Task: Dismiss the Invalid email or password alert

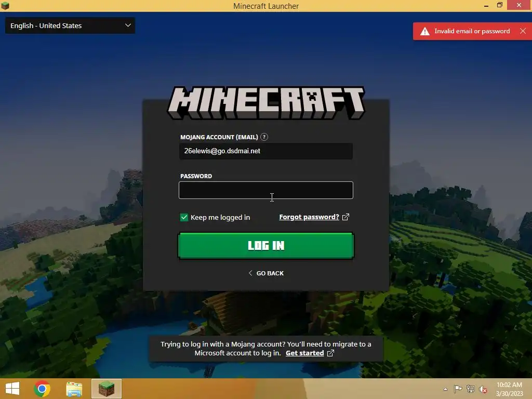Action: pos(523,31)
